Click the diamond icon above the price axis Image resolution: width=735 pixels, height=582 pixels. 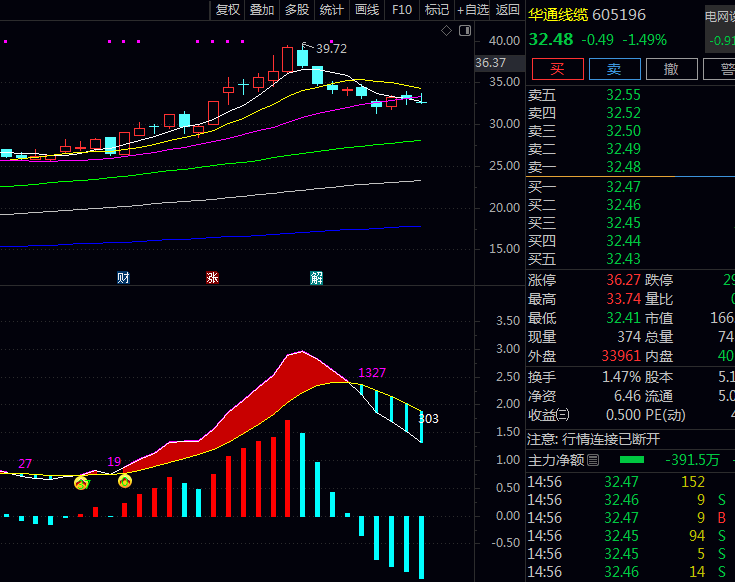coord(446,31)
